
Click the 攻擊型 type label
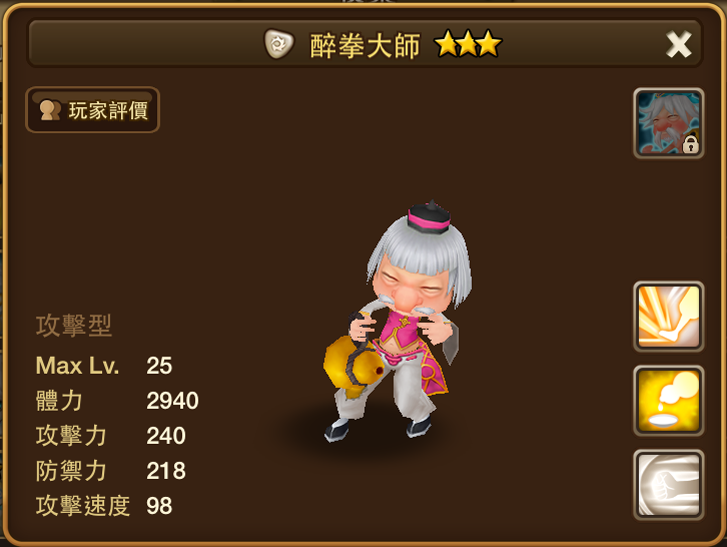pos(74,325)
